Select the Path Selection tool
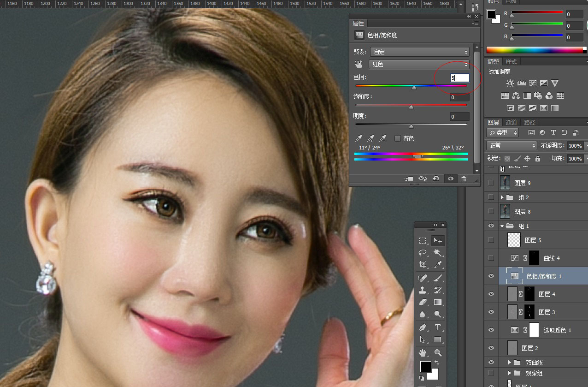Image resolution: width=588 pixels, height=387 pixels. (423, 339)
